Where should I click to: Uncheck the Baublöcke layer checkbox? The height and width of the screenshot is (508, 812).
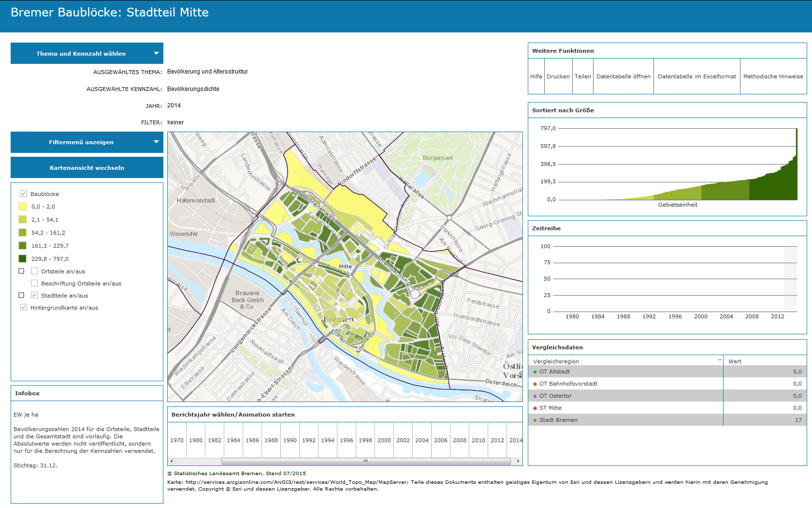24,194
